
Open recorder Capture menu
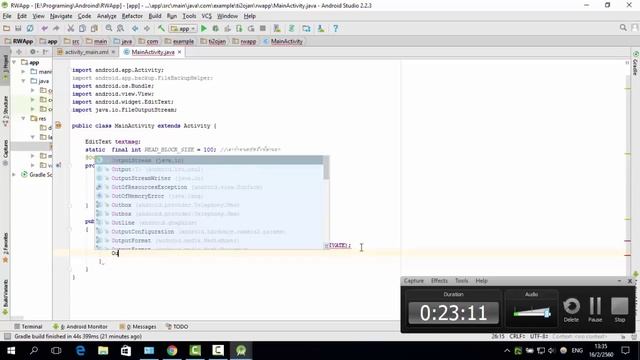[413, 281]
